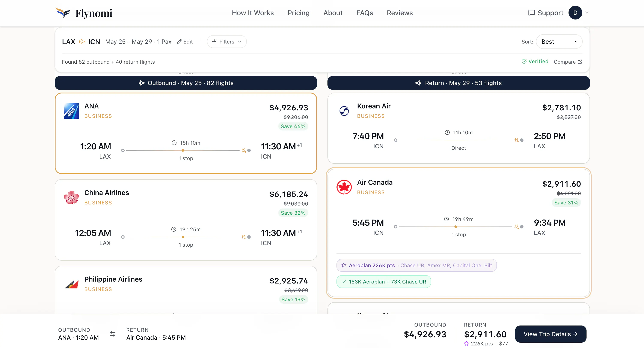Click the Save 32% badge on China Airlines
Viewport: 644px width, 348px height.
[x=293, y=213]
